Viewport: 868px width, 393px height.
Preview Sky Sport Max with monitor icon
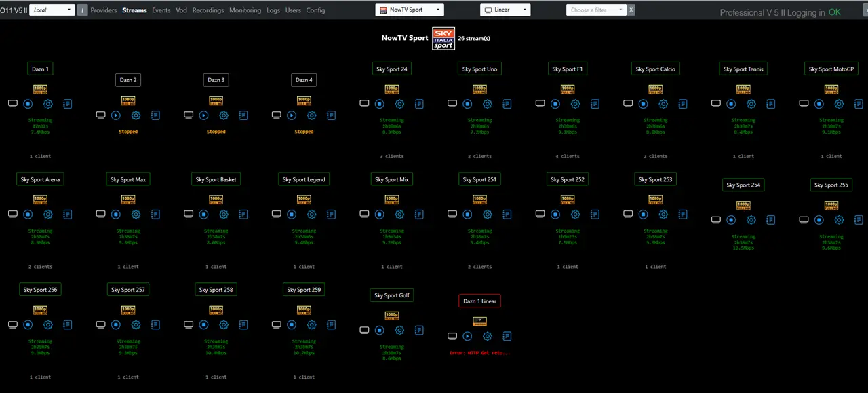tap(100, 214)
